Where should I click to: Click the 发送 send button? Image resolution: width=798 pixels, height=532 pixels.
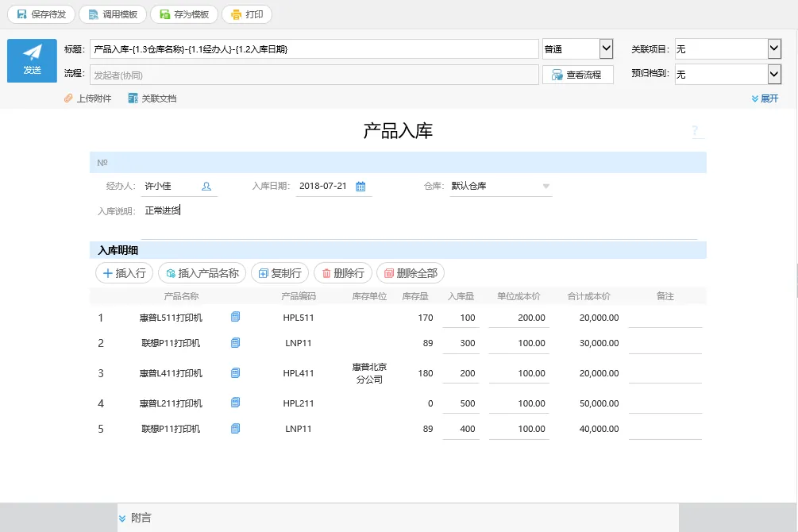pyautogui.click(x=32, y=60)
